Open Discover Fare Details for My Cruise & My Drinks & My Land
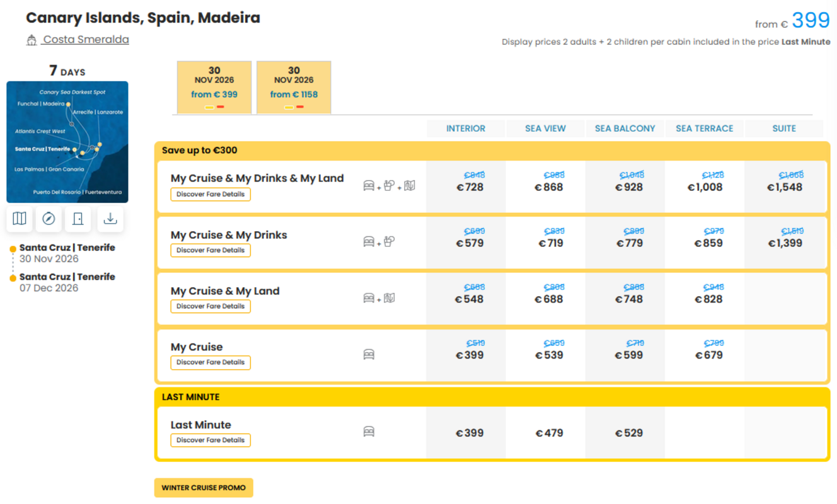The width and height of the screenshot is (837, 504). coord(211,194)
